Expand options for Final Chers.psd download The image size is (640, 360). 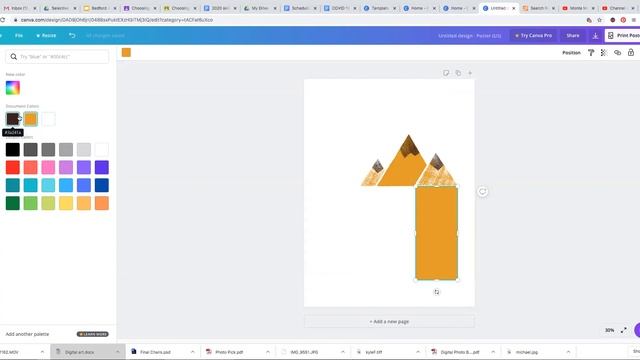pyautogui.click(x=193, y=352)
